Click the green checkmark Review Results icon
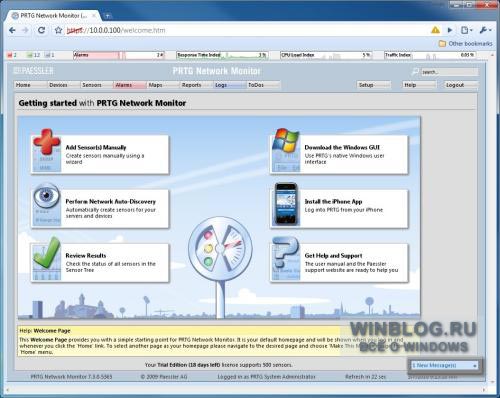This screenshot has width=500, height=398. [x=47, y=252]
